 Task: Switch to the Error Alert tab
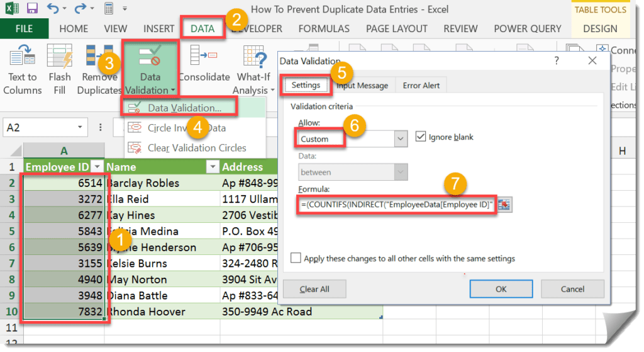point(421,86)
